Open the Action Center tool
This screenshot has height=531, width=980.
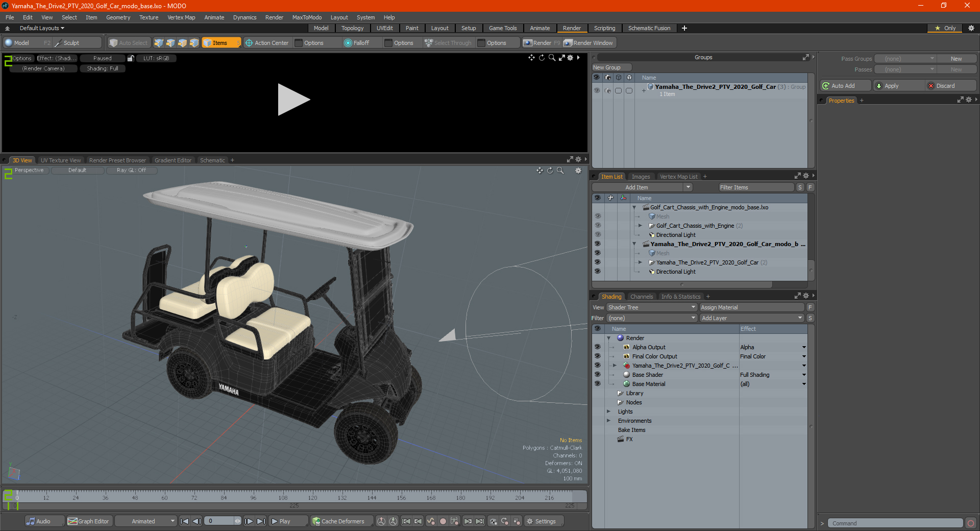click(x=267, y=43)
